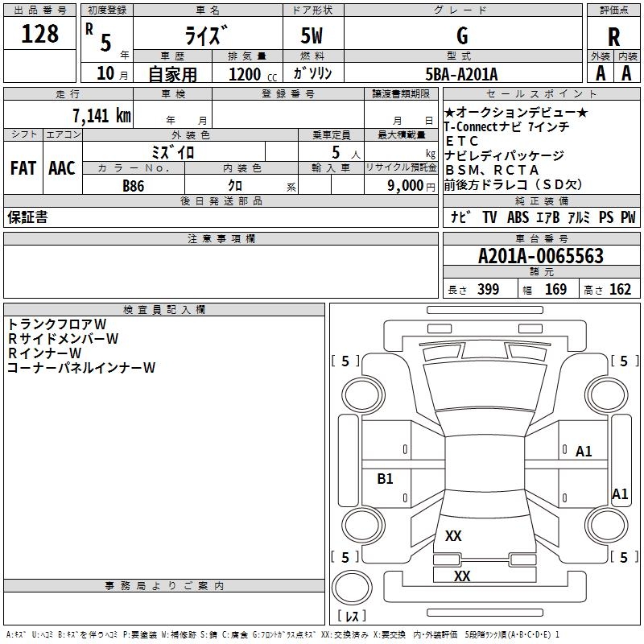Click model code 5BA-A201A
Screen dimensions: 644x644
point(461,74)
